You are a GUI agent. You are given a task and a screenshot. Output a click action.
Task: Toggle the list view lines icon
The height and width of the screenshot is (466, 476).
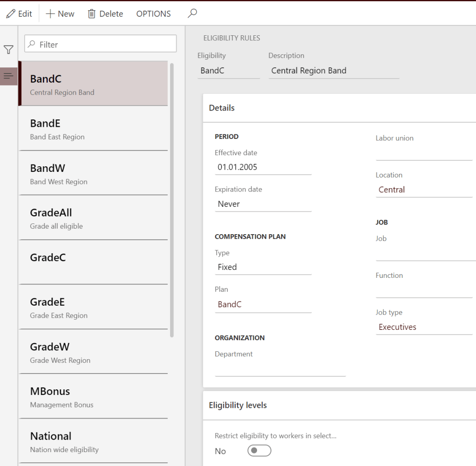8,76
